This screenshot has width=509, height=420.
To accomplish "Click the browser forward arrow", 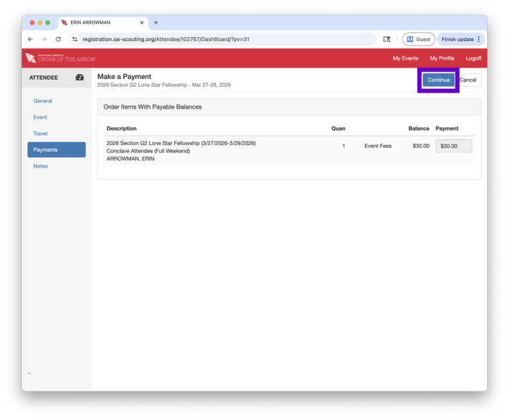I will (x=44, y=39).
